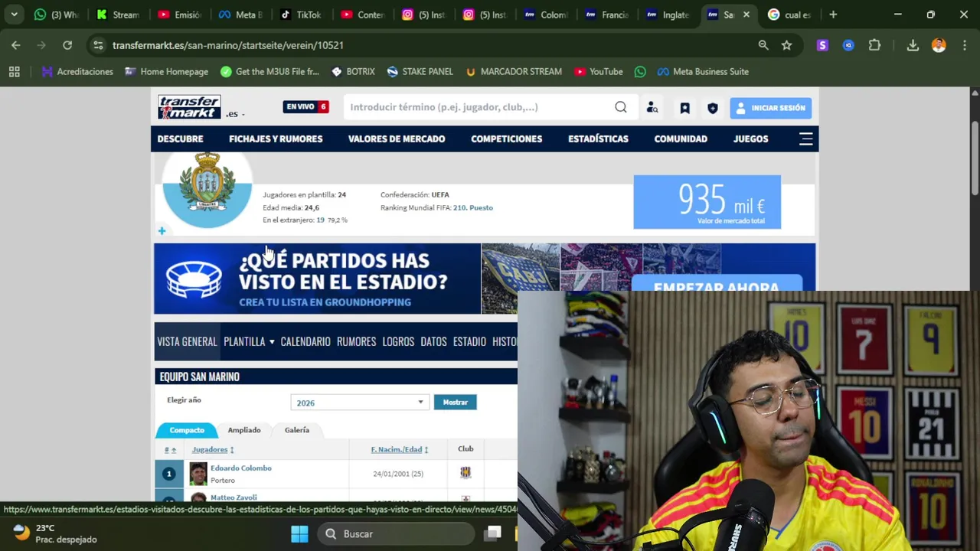Open the RUMORES section
This screenshot has width=980, height=551.
tap(356, 341)
